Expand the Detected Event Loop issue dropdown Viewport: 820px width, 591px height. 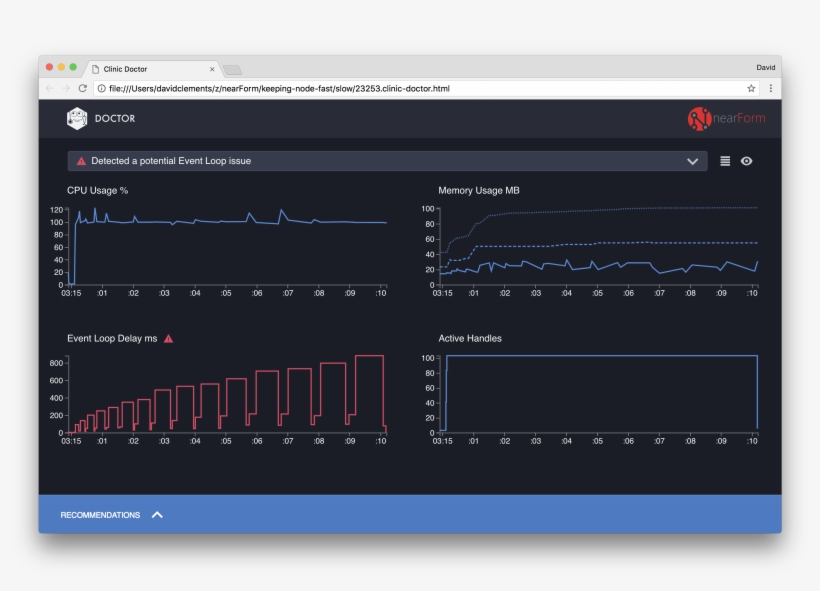tap(692, 161)
